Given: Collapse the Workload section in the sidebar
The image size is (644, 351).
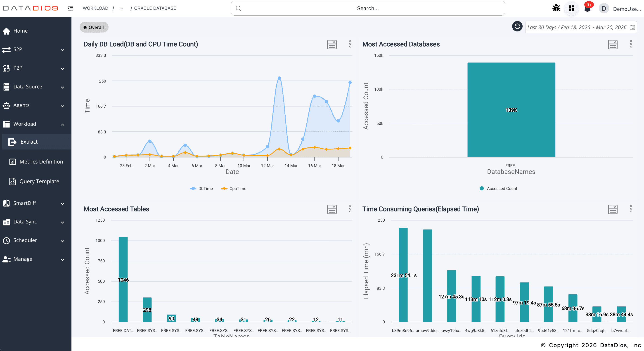Looking at the screenshot, I should click(x=62, y=124).
